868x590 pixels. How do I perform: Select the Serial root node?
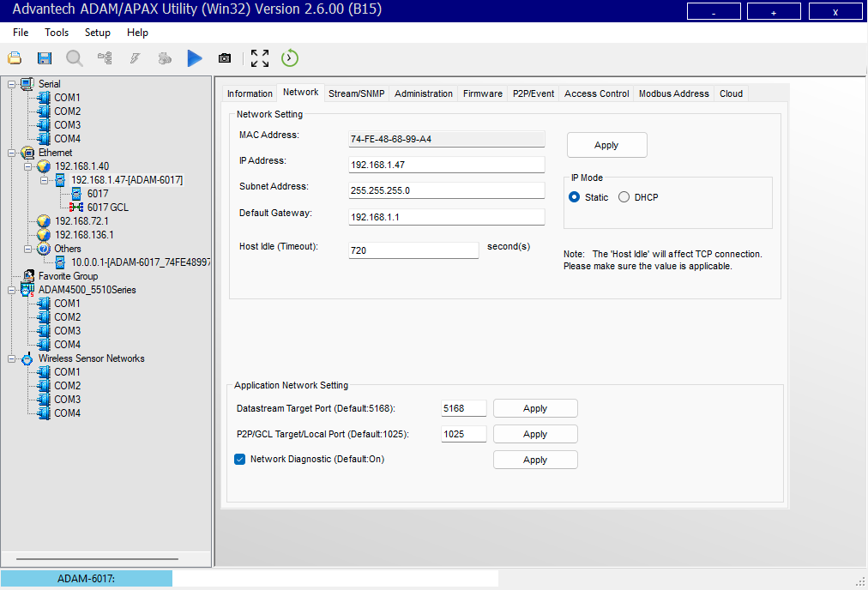(x=49, y=83)
